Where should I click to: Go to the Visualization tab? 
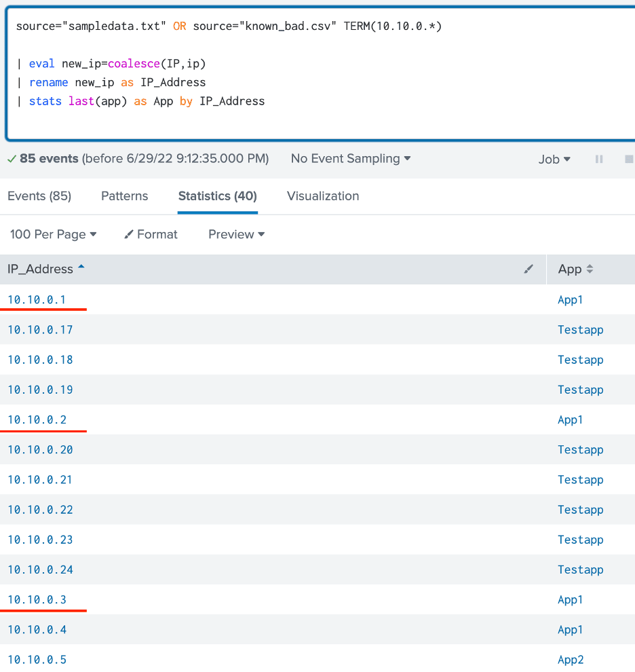click(323, 196)
